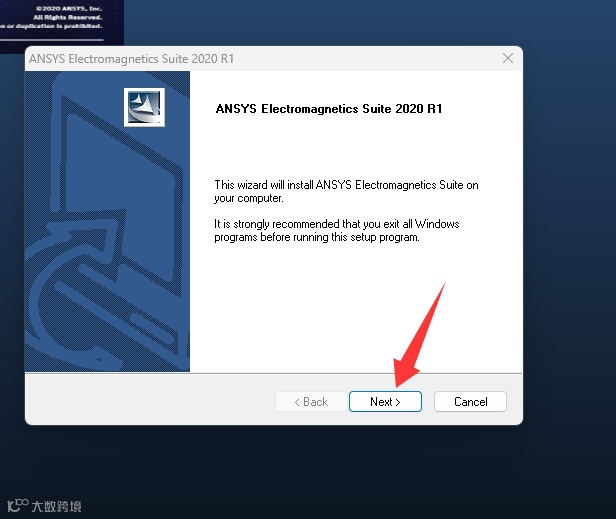Click the '©2020 ANSYS, Inc.' splash text
Image resolution: width=616 pixels, height=519 pixels.
pyautogui.click(x=69, y=8)
